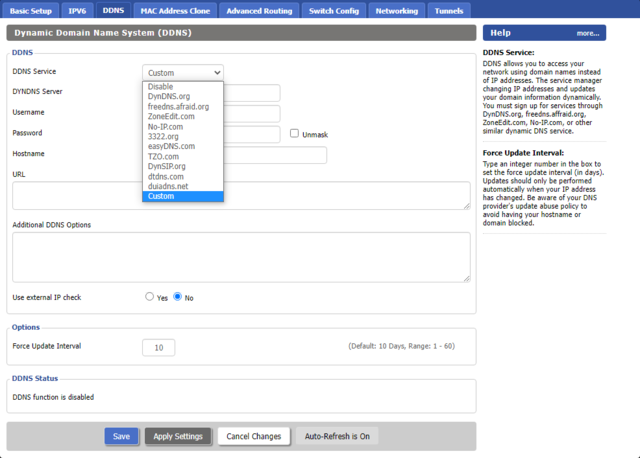
Task: Toggle the Auto-Refresh is On button
Action: (337, 436)
